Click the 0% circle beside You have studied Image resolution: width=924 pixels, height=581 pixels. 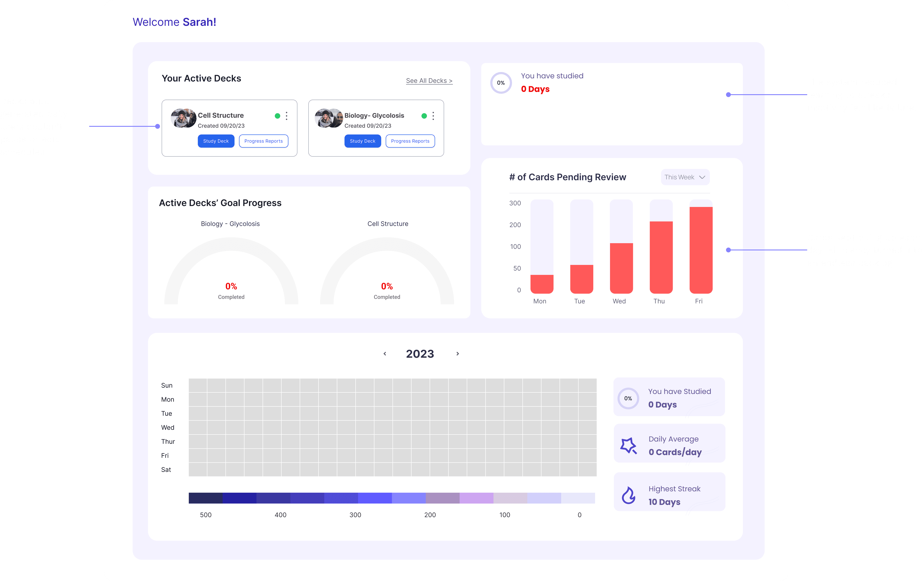tap(501, 83)
